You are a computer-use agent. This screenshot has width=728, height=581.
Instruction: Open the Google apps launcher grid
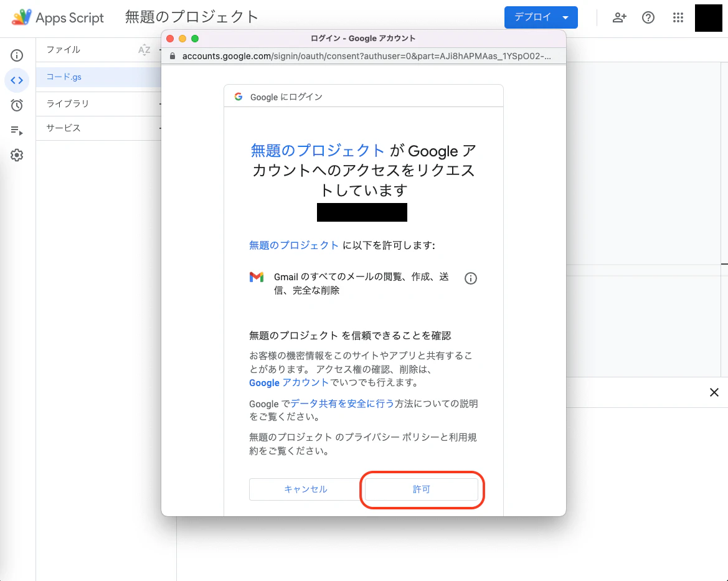[x=678, y=17]
